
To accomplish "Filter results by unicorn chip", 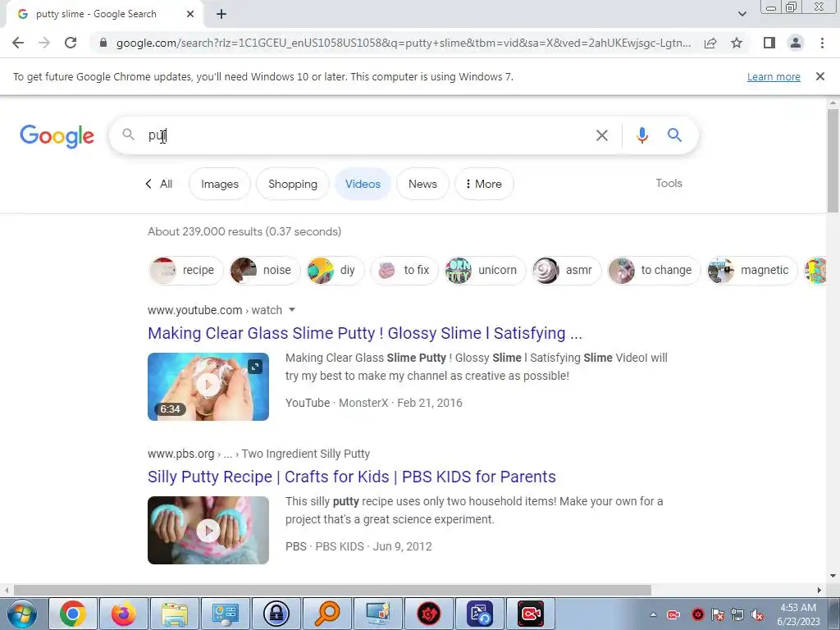I will (485, 270).
